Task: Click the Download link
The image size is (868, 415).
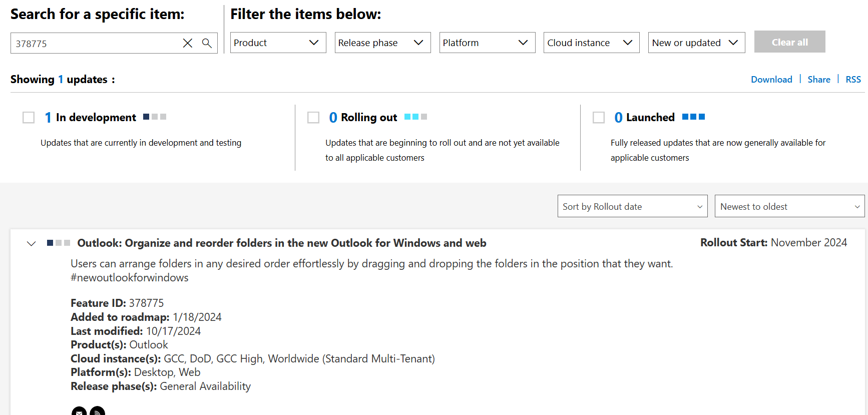Action: pos(771,79)
